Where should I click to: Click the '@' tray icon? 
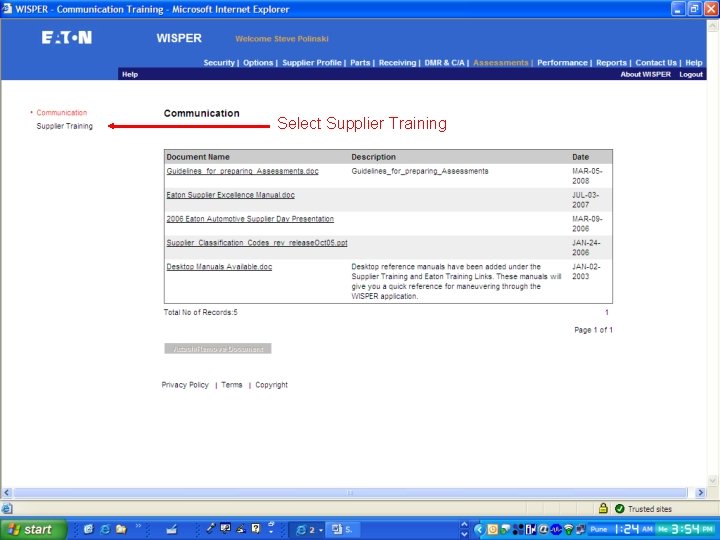(544, 529)
